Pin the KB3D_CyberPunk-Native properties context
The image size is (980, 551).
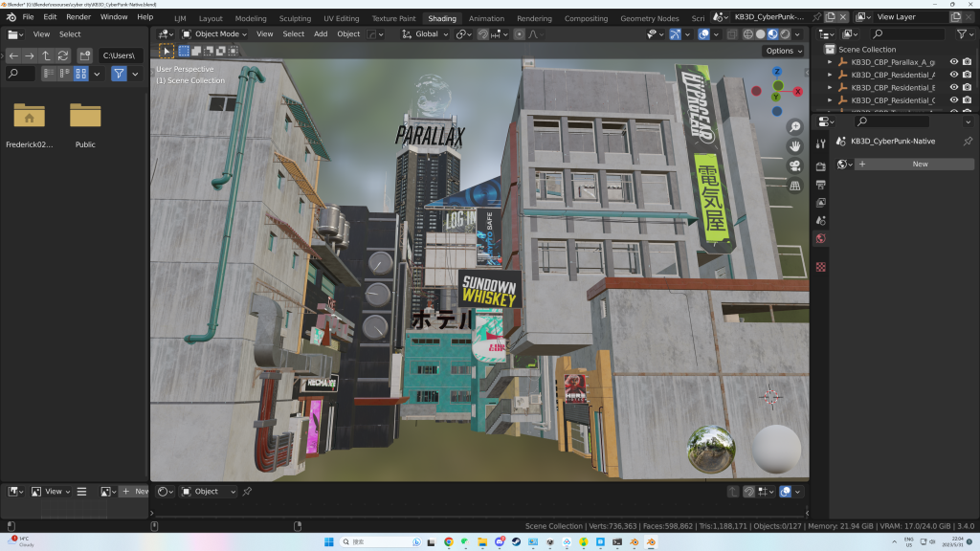pyautogui.click(x=968, y=142)
